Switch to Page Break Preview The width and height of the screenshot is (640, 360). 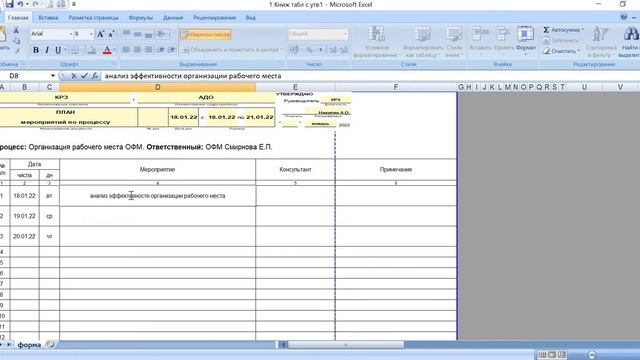(562, 355)
